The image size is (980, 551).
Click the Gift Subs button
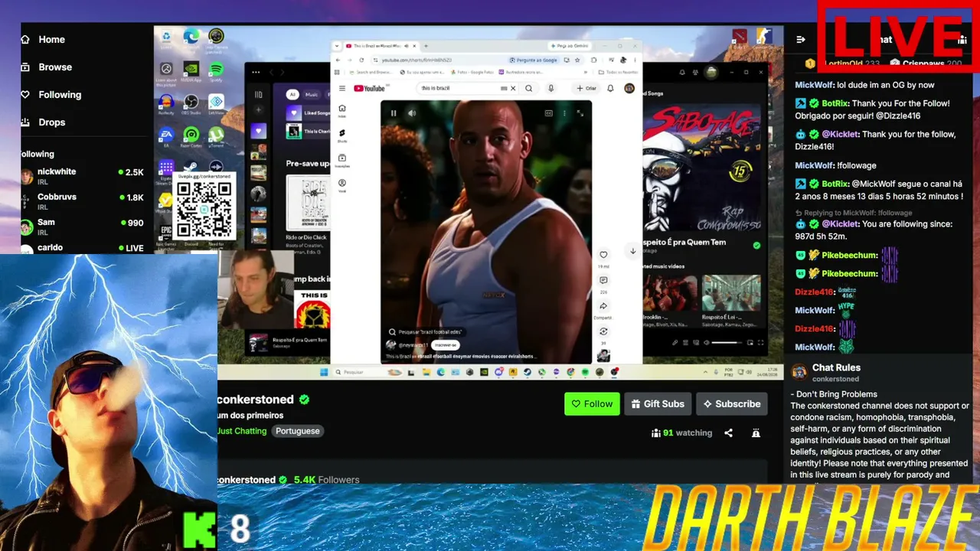pos(658,404)
